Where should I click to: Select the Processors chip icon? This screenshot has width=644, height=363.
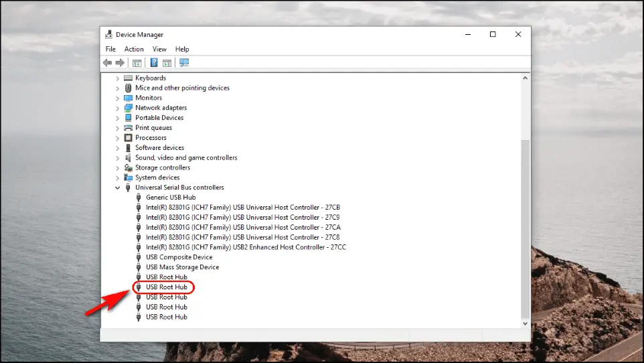128,138
